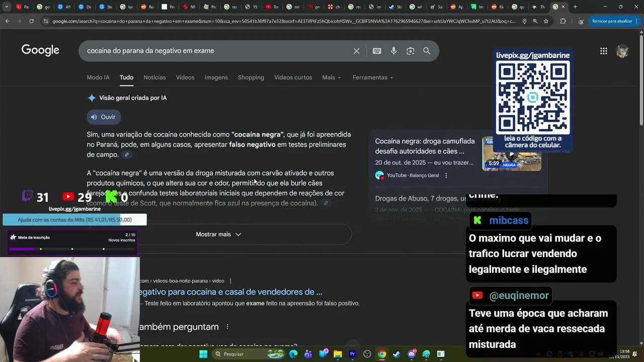Switch to Vídeos tab
This screenshot has width=644, height=362.
coord(185,77)
